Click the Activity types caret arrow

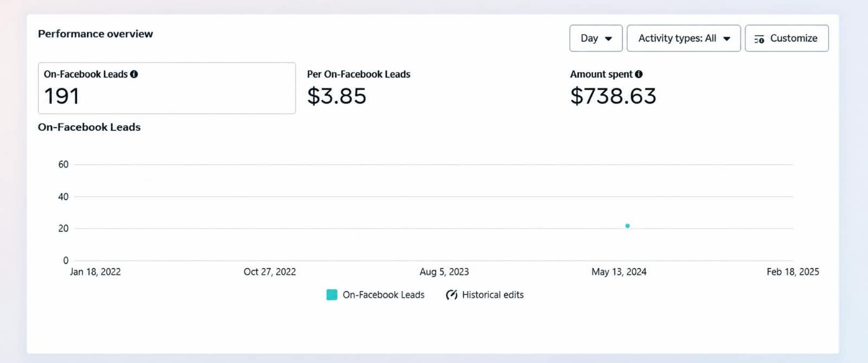726,39
